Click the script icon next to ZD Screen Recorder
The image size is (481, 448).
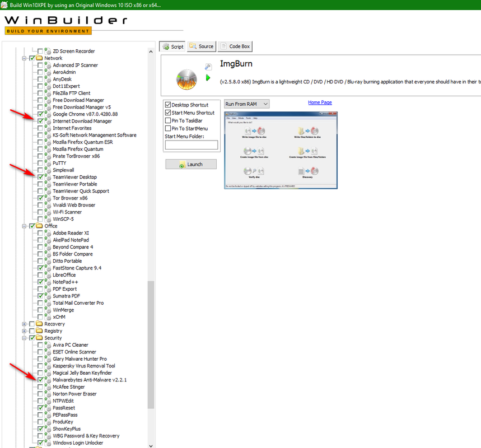tap(48, 51)
